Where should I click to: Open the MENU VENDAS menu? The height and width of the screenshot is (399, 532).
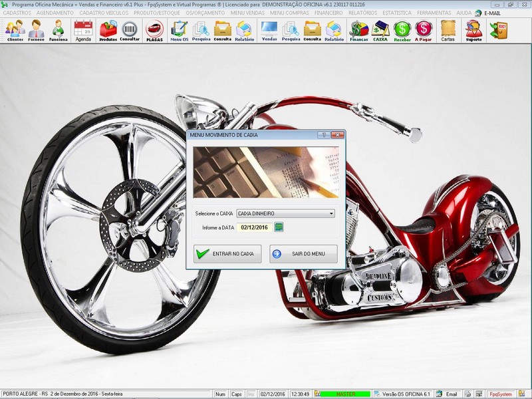(247, 13)
